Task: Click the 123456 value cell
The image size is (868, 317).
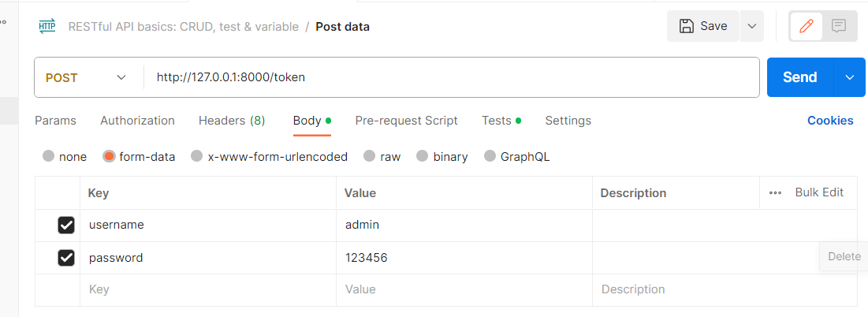Action: click(x=464, y=258)
